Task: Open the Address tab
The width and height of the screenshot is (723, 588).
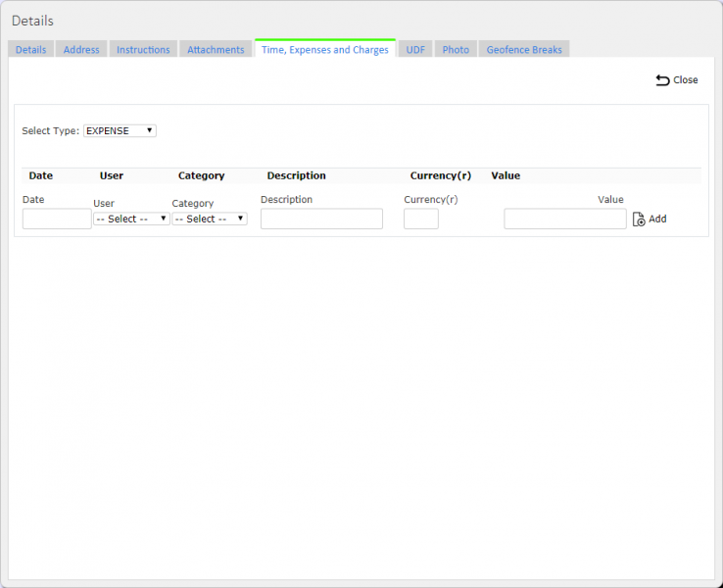Action: [x=81, y=49]
